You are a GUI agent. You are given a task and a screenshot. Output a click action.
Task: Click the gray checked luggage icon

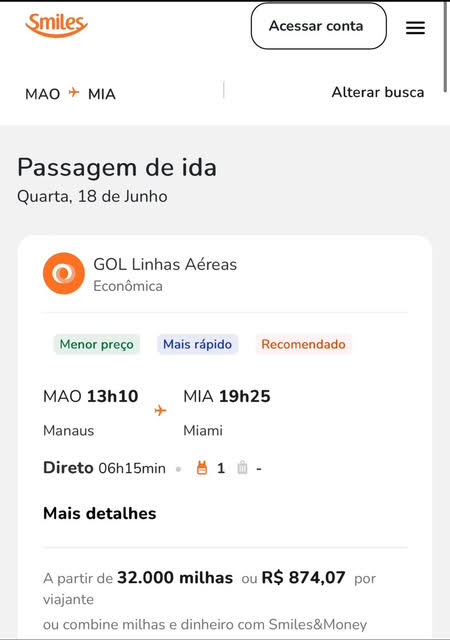[243, 468]
